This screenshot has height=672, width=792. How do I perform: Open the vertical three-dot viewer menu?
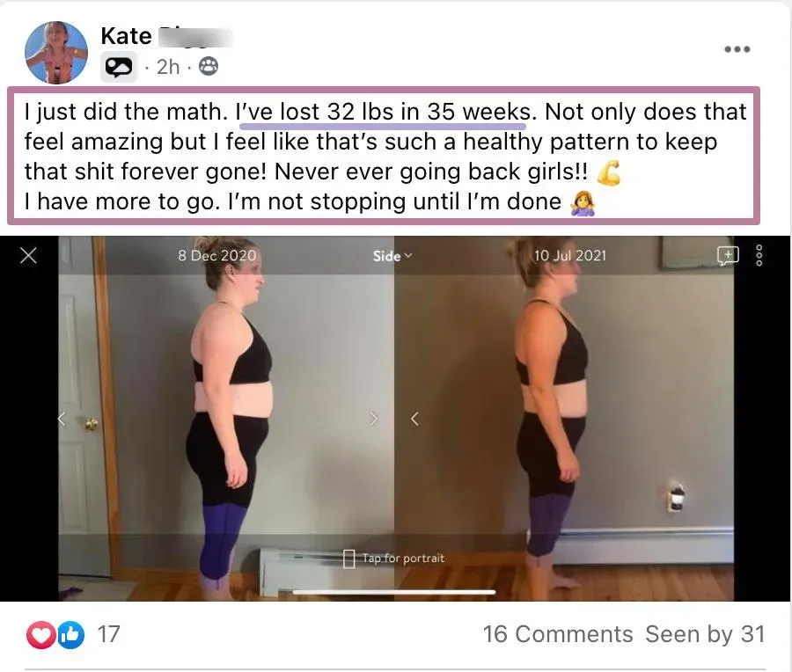point(759,255)
